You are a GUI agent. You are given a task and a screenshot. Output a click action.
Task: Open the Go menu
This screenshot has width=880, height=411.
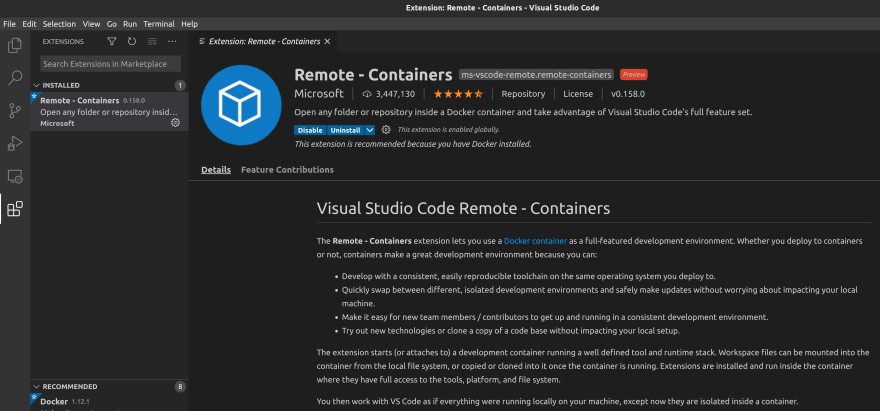[112, 24]
